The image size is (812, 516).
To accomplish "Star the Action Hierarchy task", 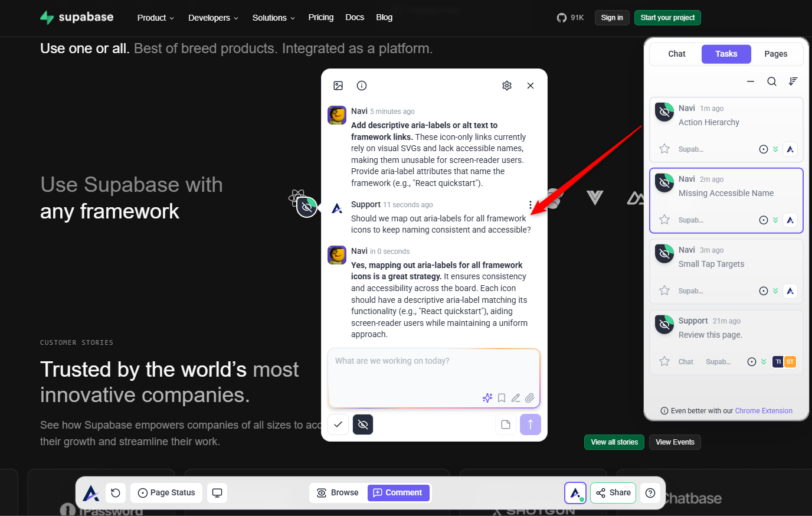I will 664,149.
